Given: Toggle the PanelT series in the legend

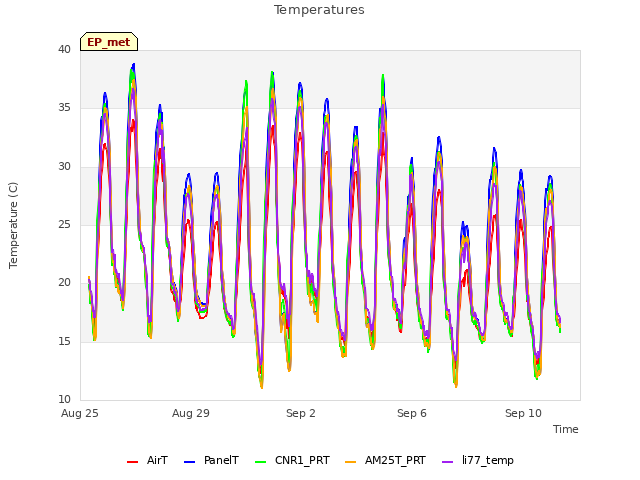Looking at the screenshot, I should tap(211, 460).
